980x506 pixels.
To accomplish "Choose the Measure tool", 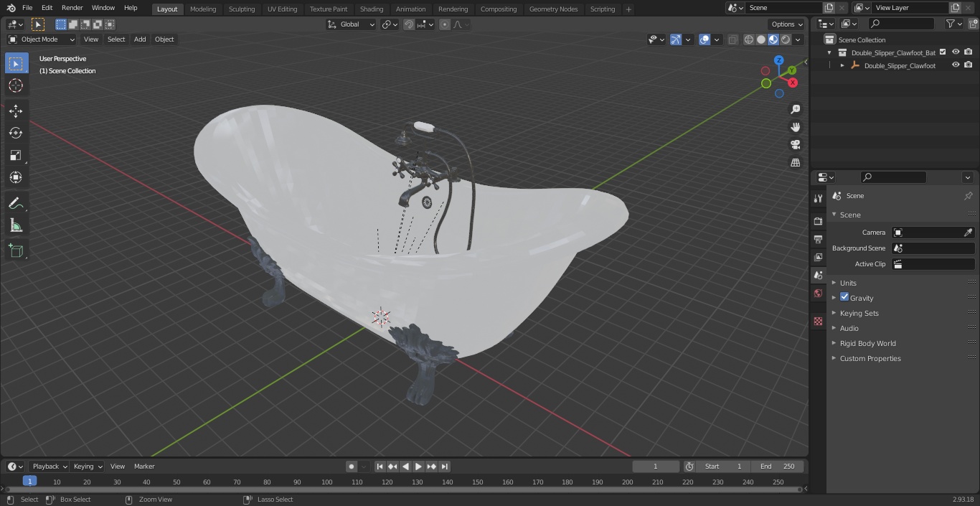I will [x=16, y=226].
